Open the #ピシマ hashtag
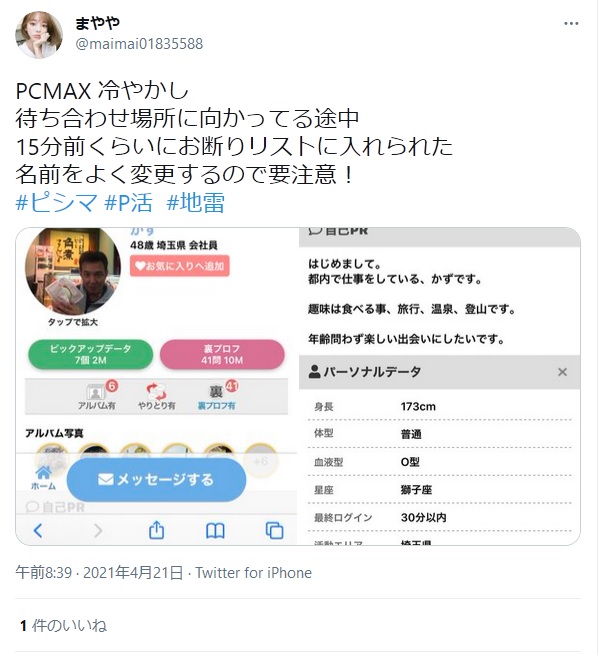Image resolution: width=612 pixels, height=655 pixels. (56, 203)
